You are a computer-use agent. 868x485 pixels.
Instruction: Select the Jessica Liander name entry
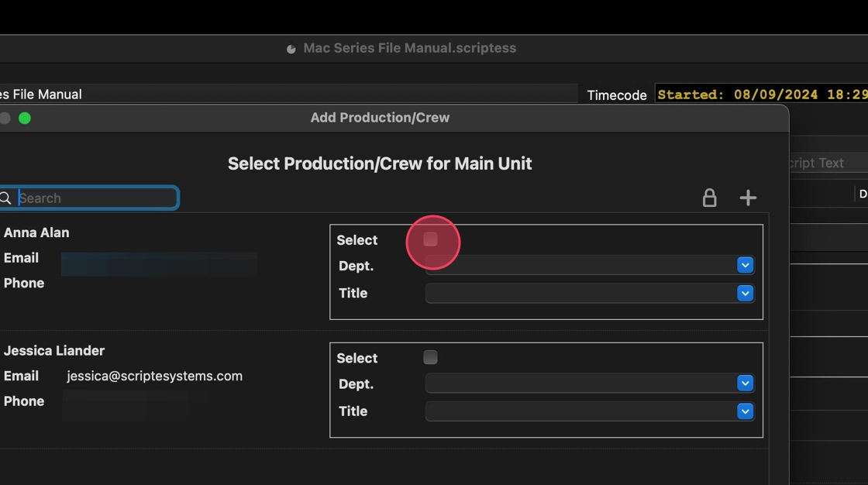click(x=54, y=351)
